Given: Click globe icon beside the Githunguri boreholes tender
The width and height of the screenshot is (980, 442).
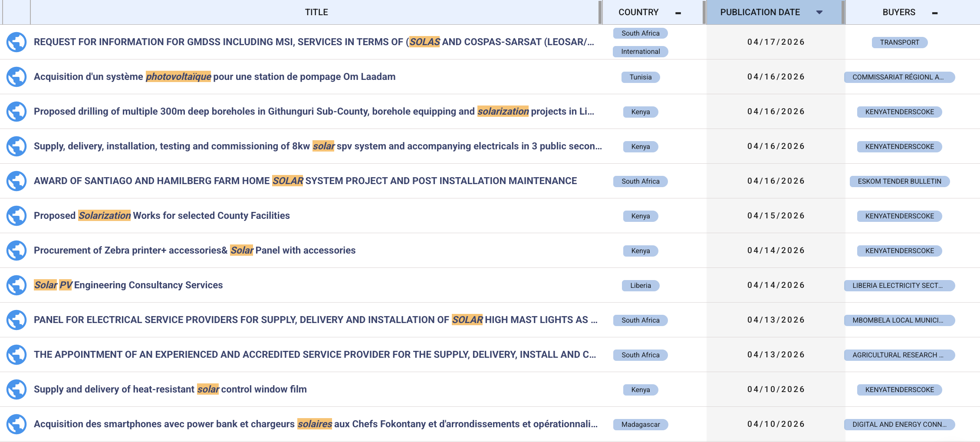Looking at the screenshot, I should tap(16, 112).
